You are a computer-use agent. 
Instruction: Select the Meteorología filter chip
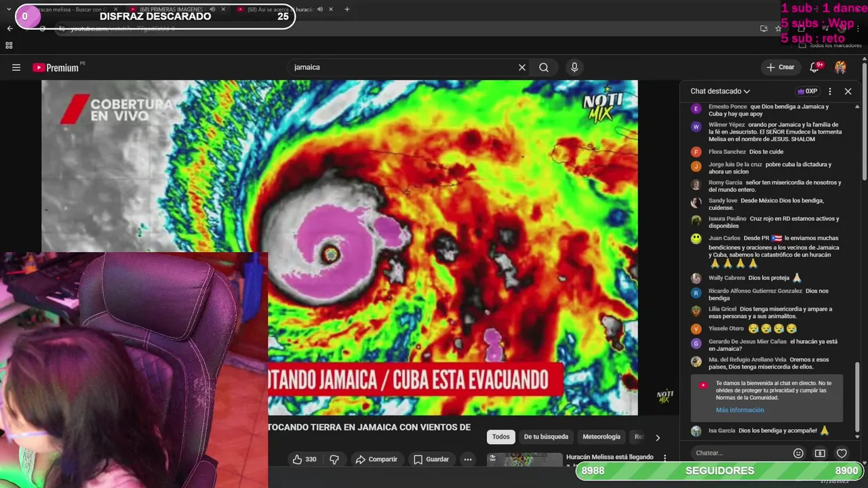[x=601, y=436]
